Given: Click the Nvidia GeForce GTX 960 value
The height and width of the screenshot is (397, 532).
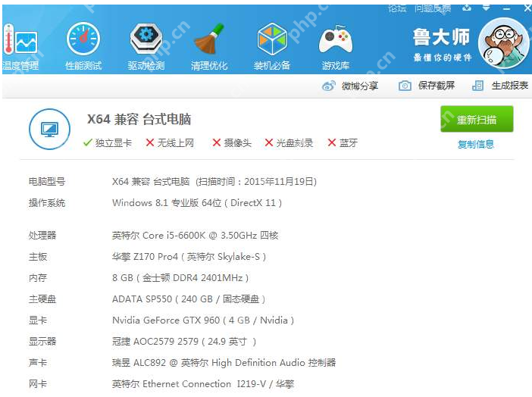Looking at the screenshot, I should [203, 320].
